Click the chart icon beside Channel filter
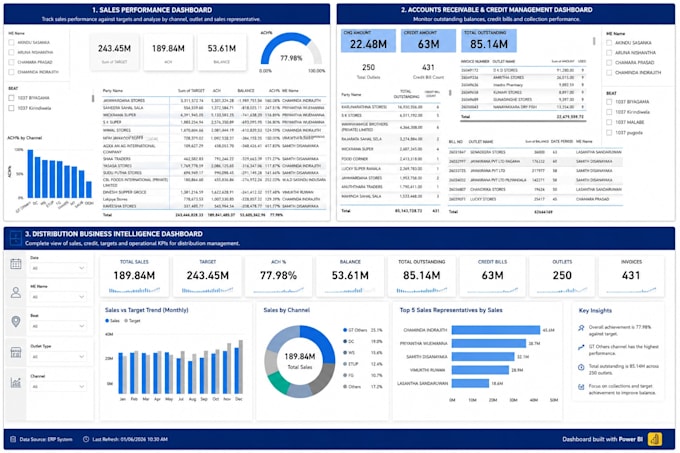 click(x=16, y=382)
